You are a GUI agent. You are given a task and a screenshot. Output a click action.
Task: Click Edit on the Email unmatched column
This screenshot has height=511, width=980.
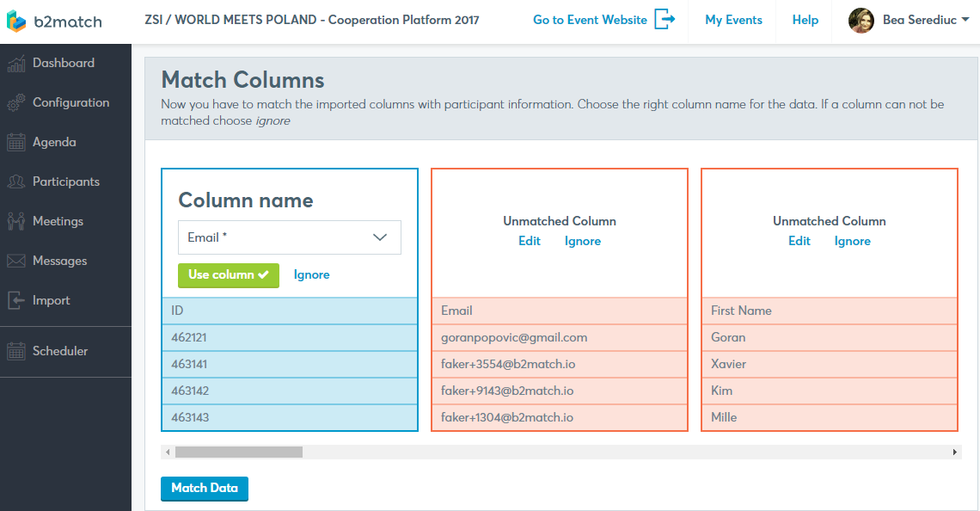point(530,241)
